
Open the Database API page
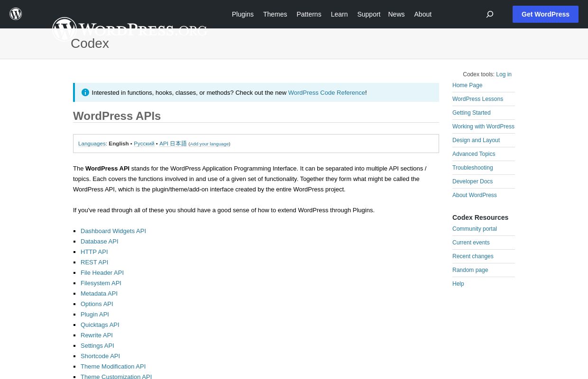pos(100,242)
